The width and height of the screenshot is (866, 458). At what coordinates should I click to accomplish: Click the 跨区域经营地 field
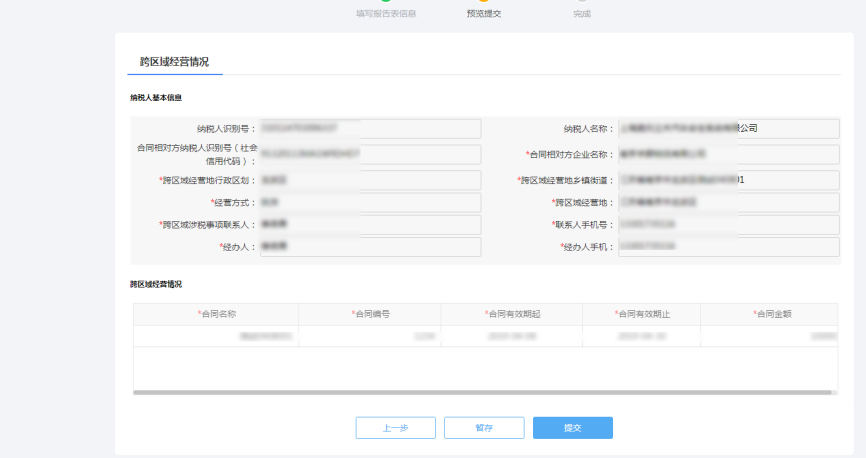(x=729, y=203)
